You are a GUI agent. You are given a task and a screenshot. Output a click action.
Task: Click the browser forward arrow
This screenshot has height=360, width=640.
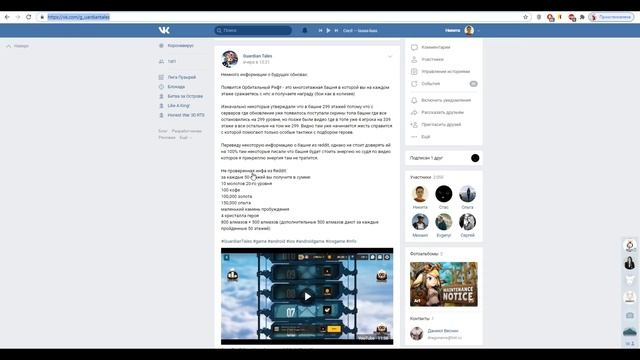[x=18, y=17]
